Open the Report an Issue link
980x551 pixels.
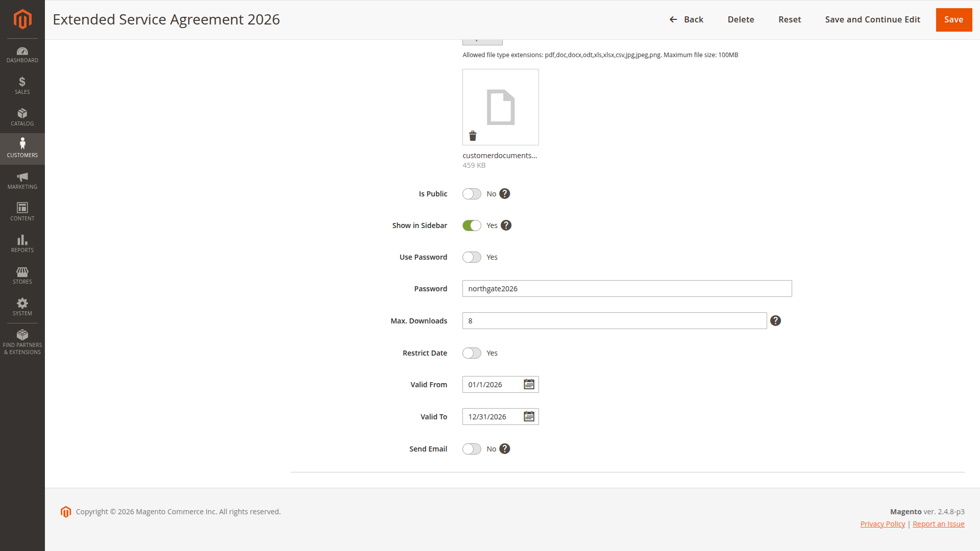click(938, 524)
